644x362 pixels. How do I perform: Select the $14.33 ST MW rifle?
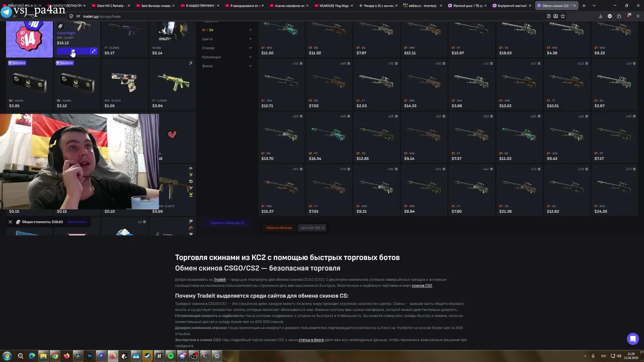click(x=424, y=84)
